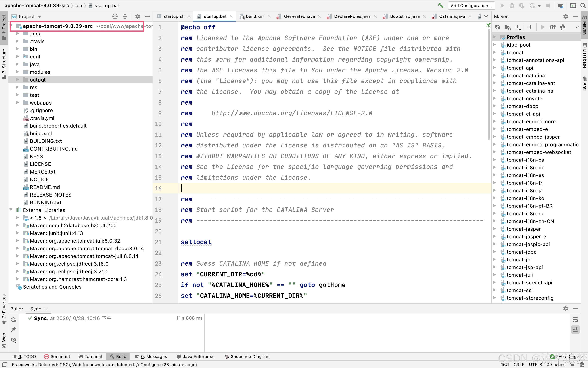Image resolution: width=588 pixels, height=368 pixels.
Task: Click the Download Sources Maven icon
Action: point(518,27)
